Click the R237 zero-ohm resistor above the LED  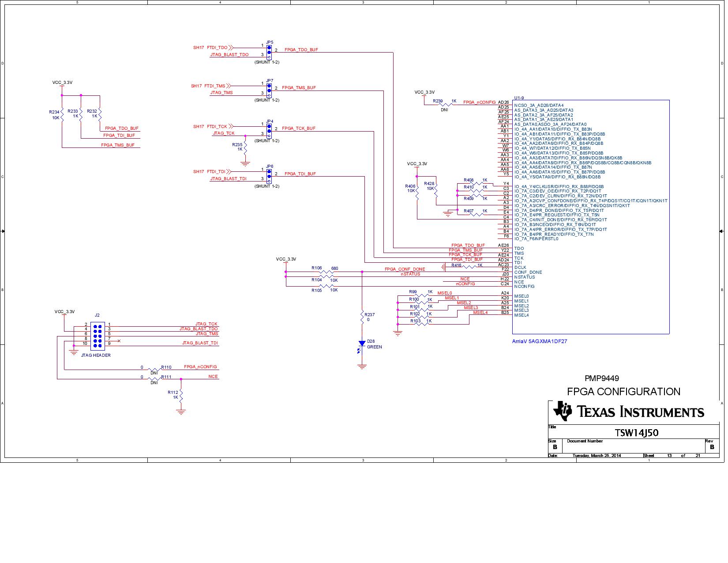pos(363,317)
